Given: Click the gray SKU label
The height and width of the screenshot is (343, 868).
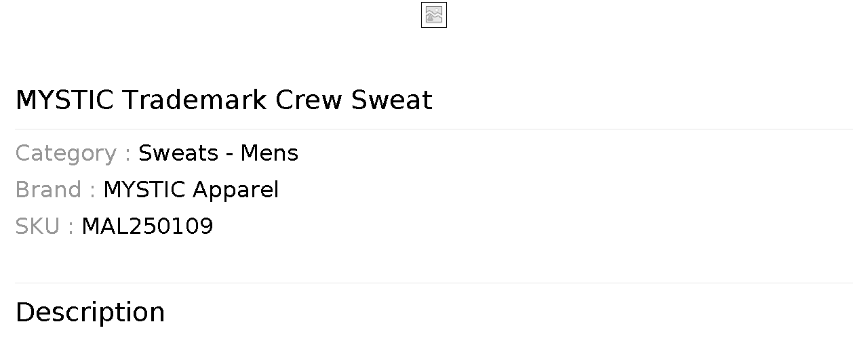Looking at the screenshot, I should click(37, 226).
